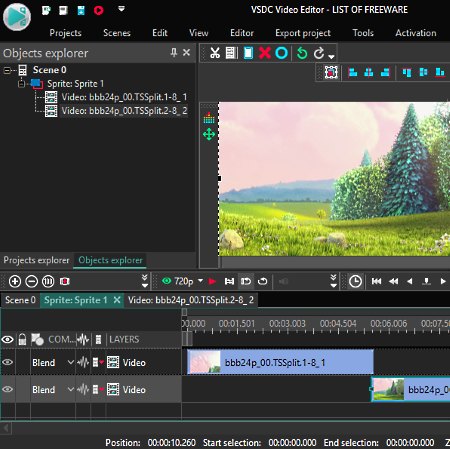Pin the Objects explorer panel
This screenshot has height=449, width=450.
point(174,52)
